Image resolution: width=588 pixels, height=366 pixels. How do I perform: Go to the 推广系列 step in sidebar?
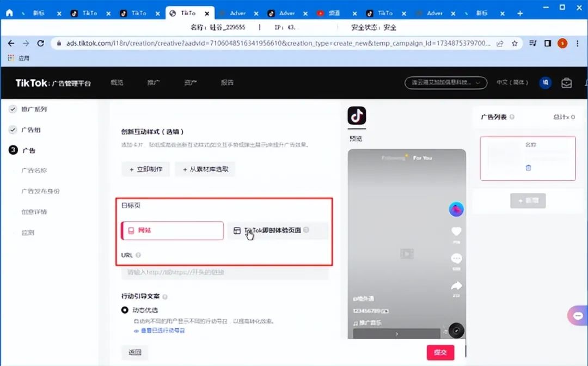click(x=34, y=109)
